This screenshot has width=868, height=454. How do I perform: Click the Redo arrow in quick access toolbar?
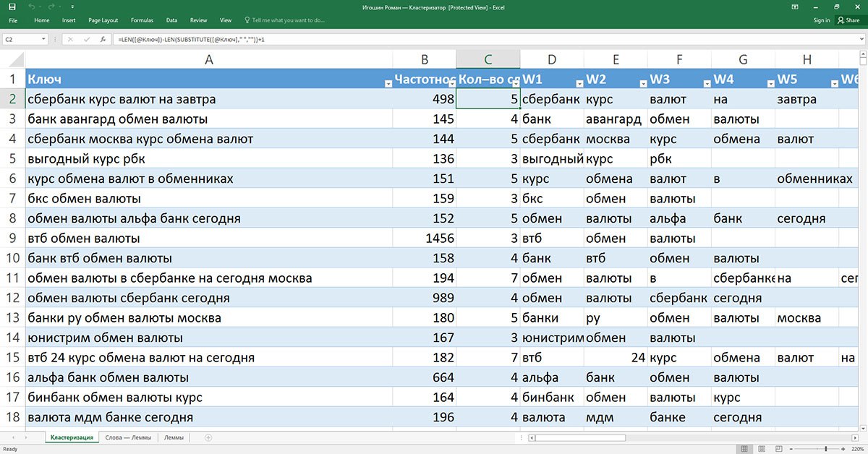(x=53, y=7)
